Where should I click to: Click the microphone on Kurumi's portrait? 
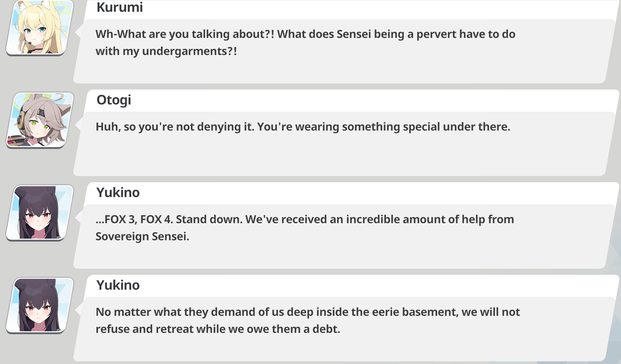coord(30,43)
